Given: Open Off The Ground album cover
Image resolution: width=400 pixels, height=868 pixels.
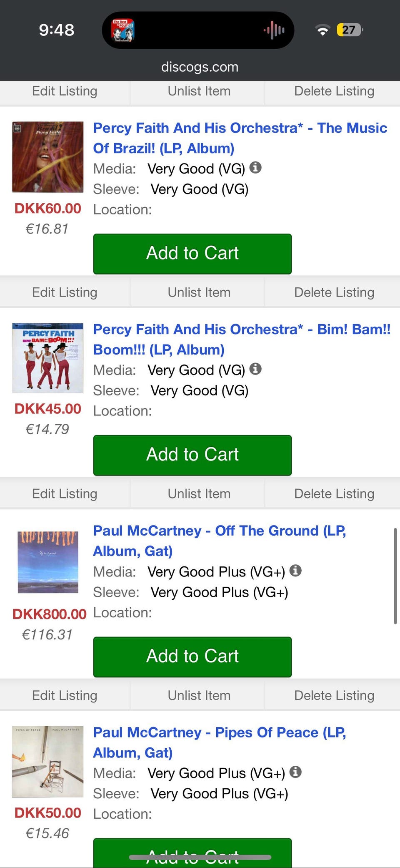Looking at the screenshot, I should pos(48,561).
